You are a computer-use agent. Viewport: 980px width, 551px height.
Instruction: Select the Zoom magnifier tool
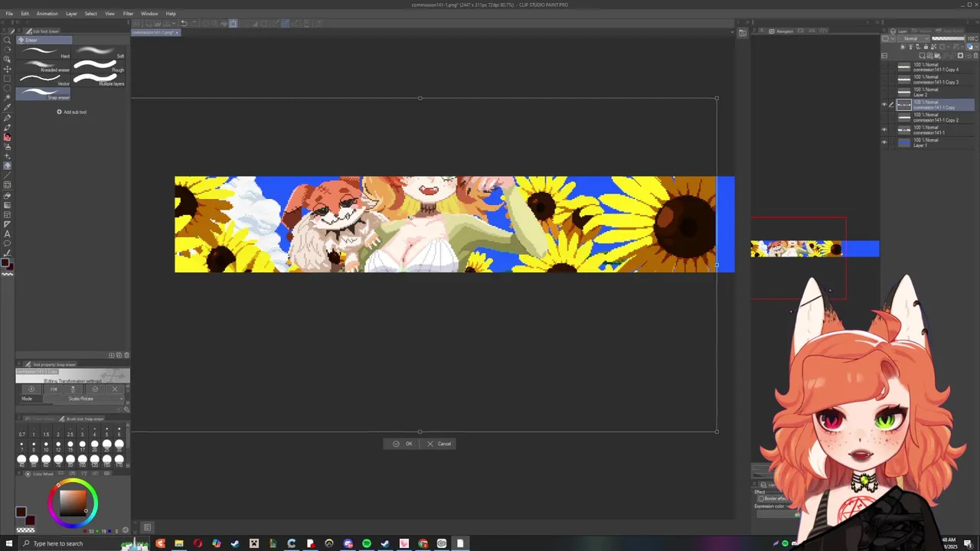(x=7, y=40)
